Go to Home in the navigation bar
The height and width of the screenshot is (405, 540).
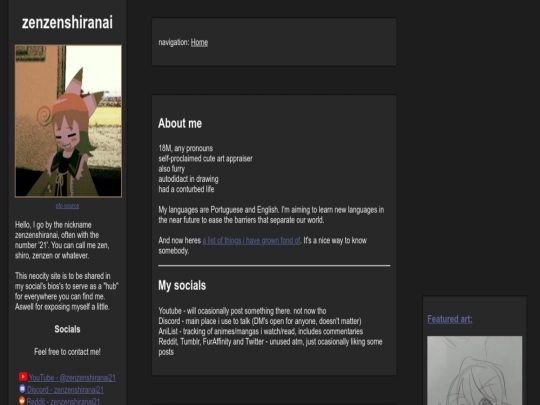(199, 42)
